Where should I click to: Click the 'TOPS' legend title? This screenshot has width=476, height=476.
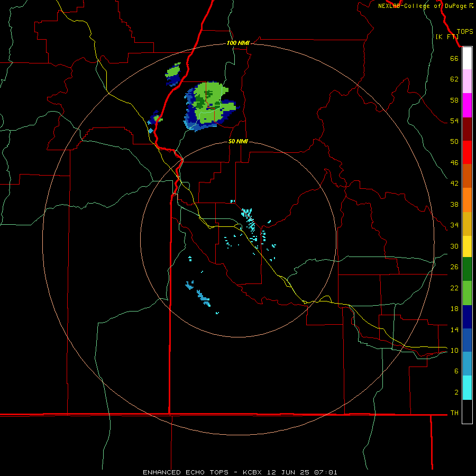[465, 32]
